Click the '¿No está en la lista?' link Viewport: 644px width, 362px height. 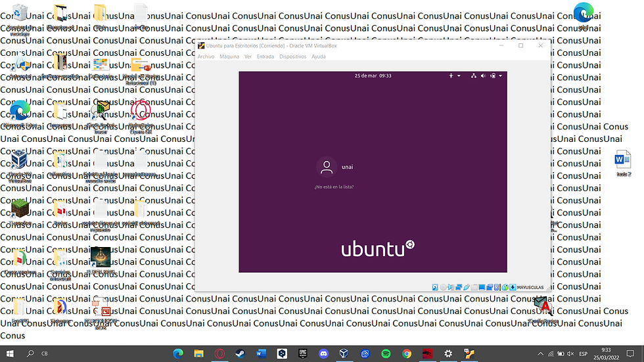334,187
